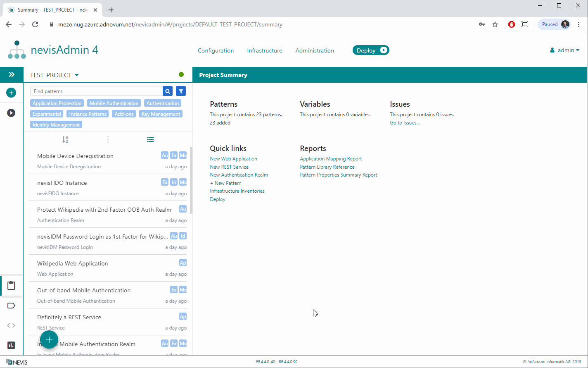Click the round plus icon in left rail

click(11, 93)
